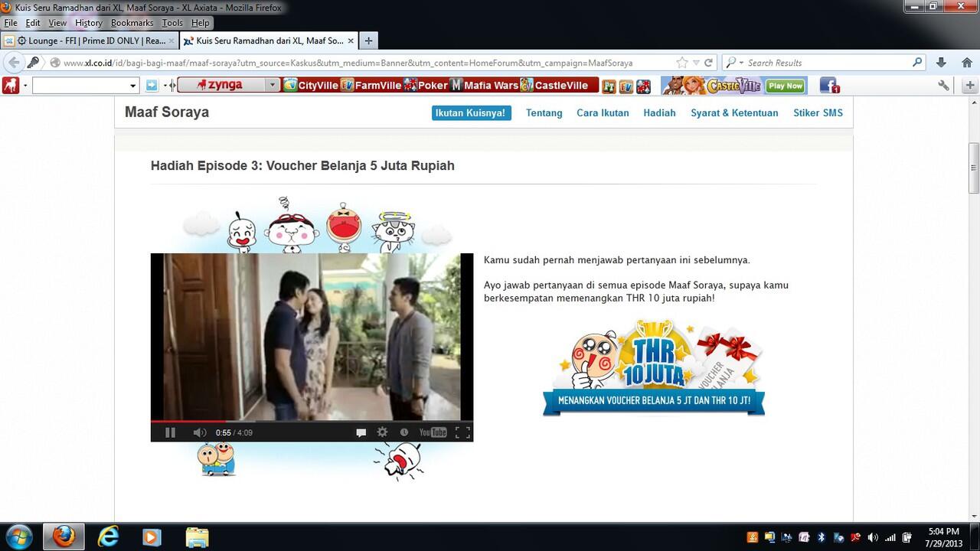Pause the YouTube video
This screenshot has width=980, height=551.
pos(170,432)
